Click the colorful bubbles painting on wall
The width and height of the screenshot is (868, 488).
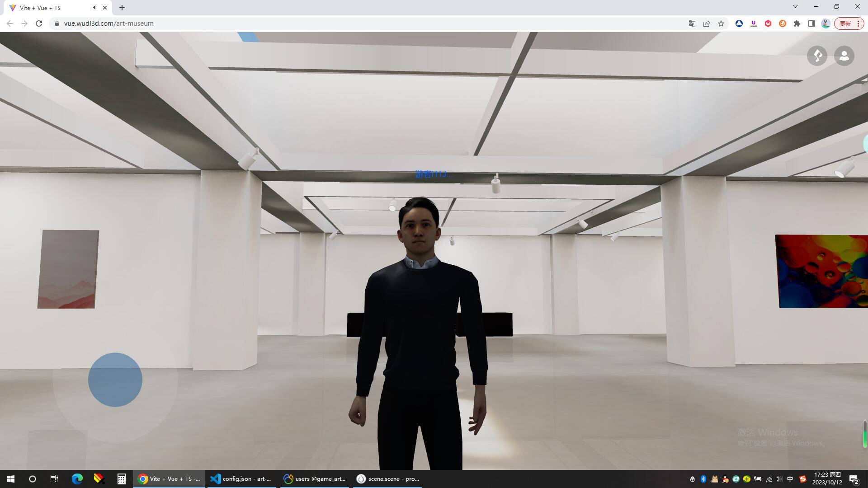click(821, 271)
